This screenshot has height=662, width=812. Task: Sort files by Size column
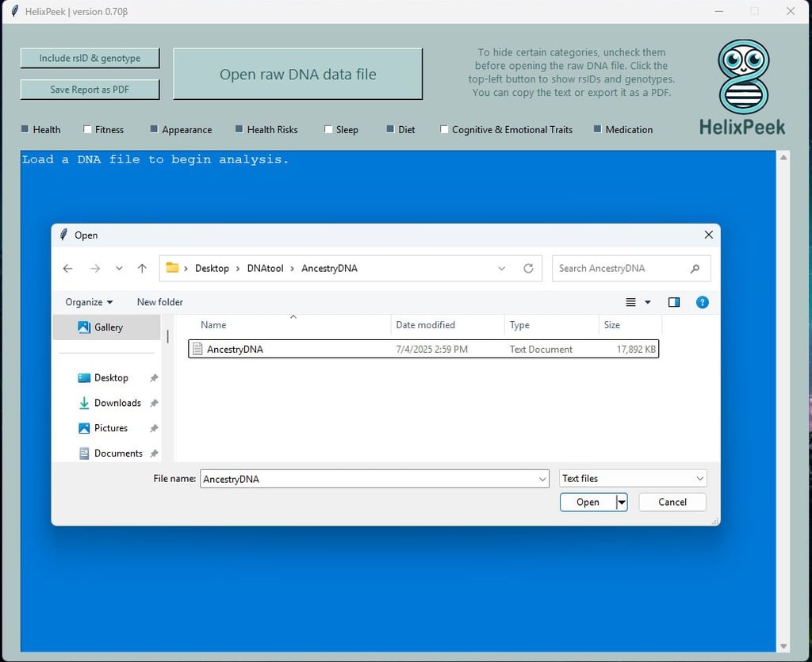point(611,325)
